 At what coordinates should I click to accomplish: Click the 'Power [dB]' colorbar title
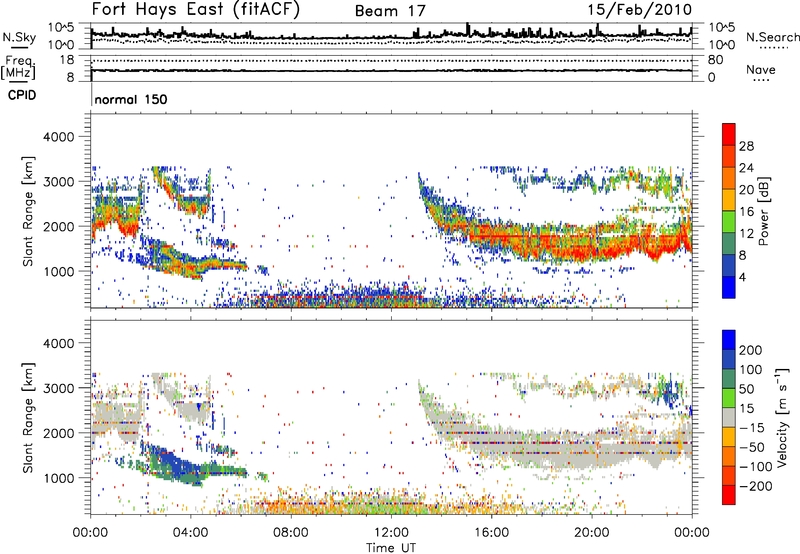(x=763, y=211)
